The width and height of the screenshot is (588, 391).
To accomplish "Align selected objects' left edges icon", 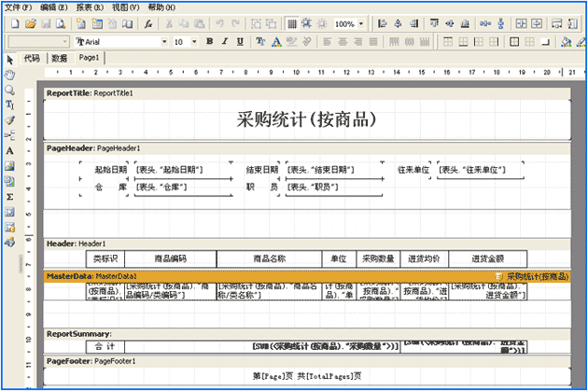I will click(382, 23).
